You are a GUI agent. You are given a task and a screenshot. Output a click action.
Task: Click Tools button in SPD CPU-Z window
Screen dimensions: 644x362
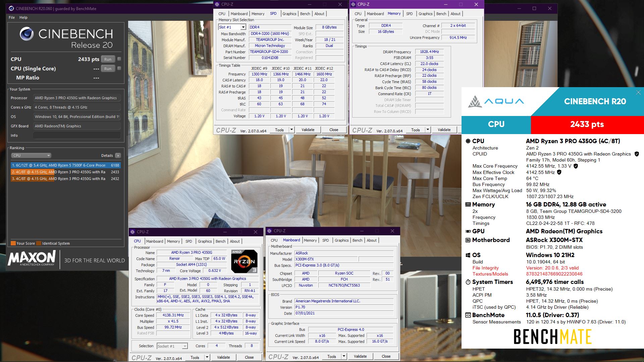coord(279,130)
